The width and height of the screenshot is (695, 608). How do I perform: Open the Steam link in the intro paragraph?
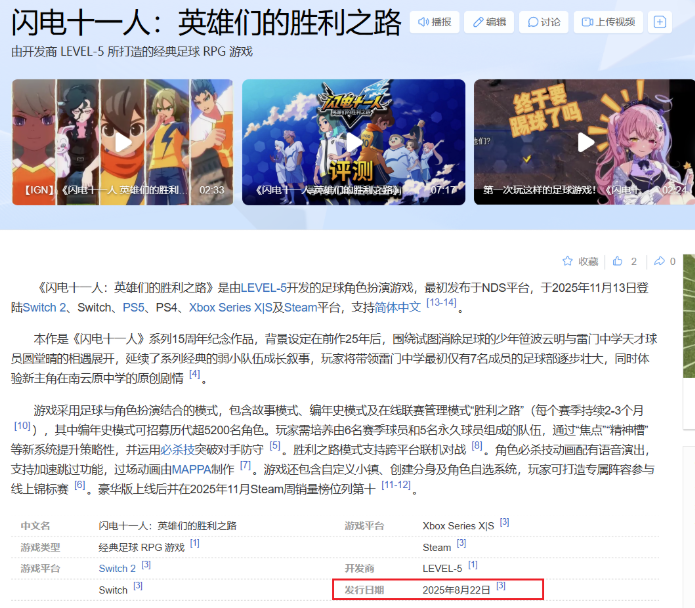point(301,308)
